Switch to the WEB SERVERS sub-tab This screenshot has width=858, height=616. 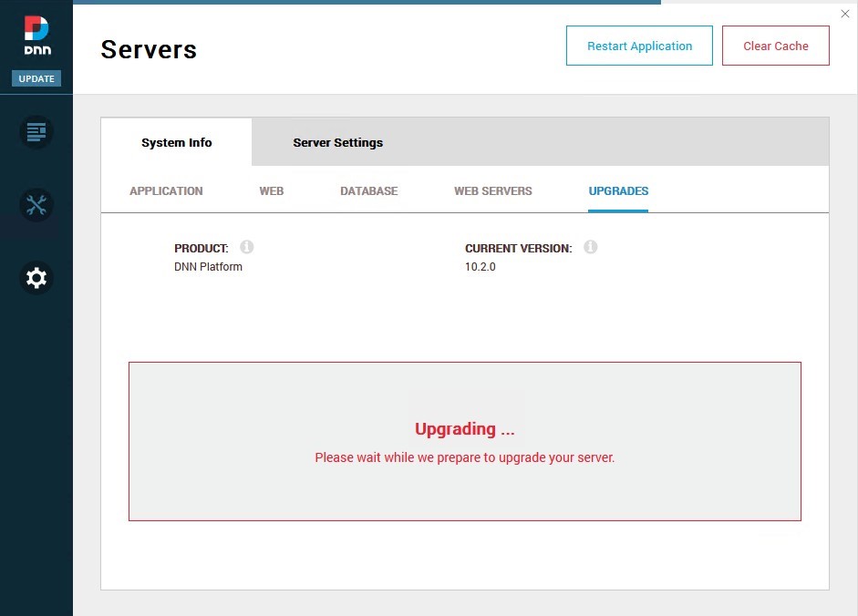pyautogui.click(x=492, y=191)
